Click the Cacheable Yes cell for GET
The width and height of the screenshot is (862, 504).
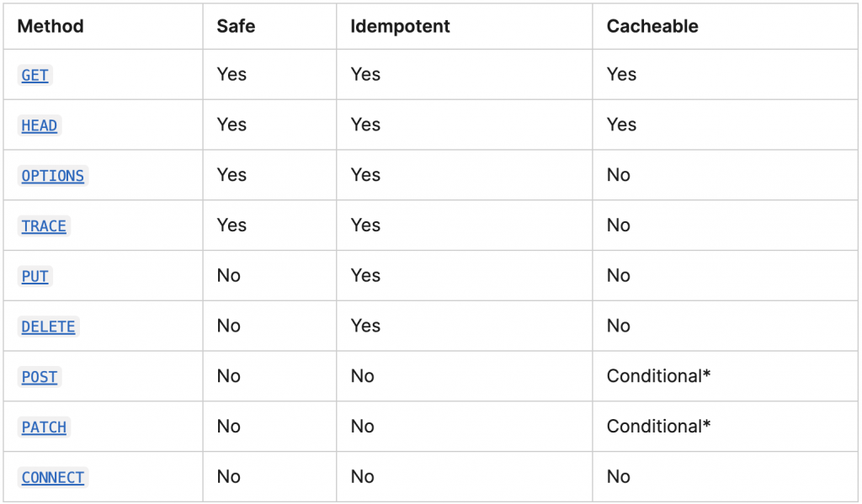(x=621, y=74)
